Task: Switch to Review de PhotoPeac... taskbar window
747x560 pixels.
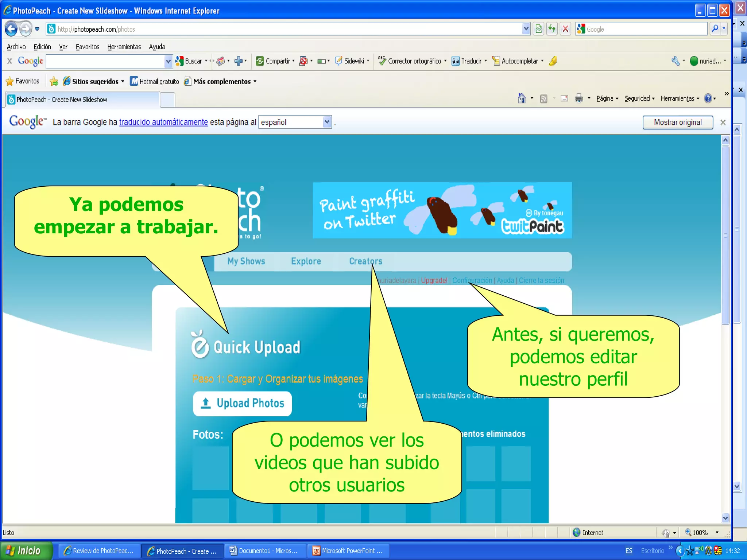Action: (98, 551)
